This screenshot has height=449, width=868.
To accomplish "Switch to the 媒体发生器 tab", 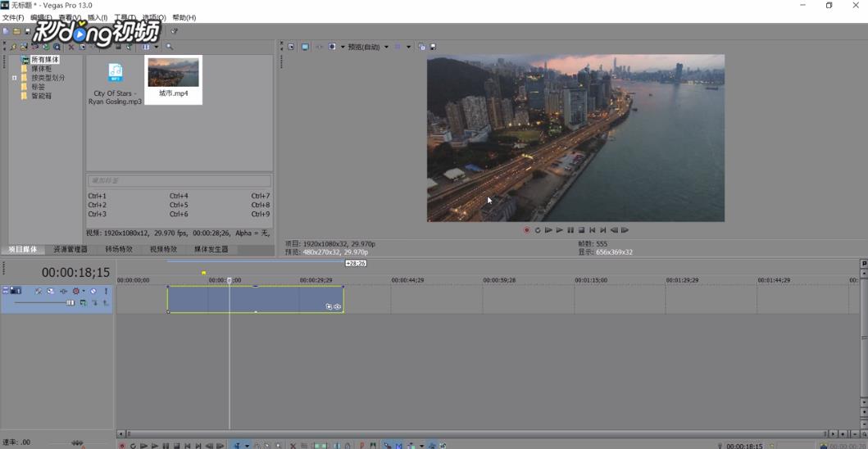I will click(x=211, y=250).
